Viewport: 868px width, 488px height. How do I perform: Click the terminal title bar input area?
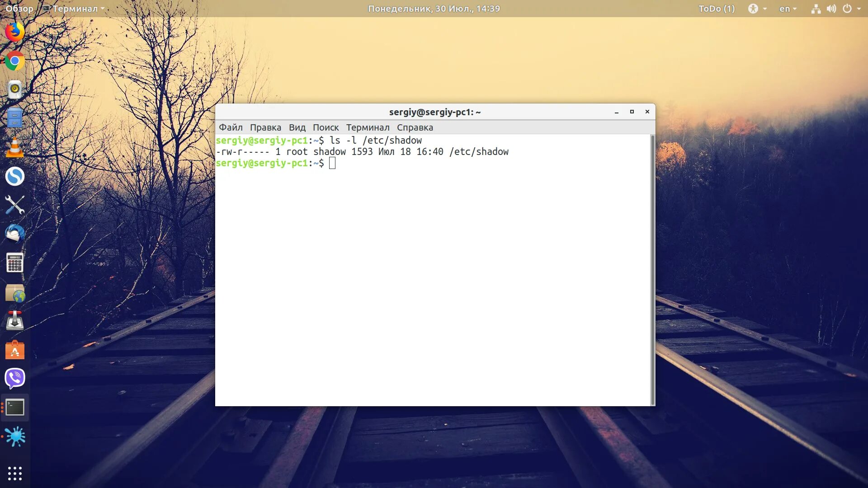coord(434,112)
